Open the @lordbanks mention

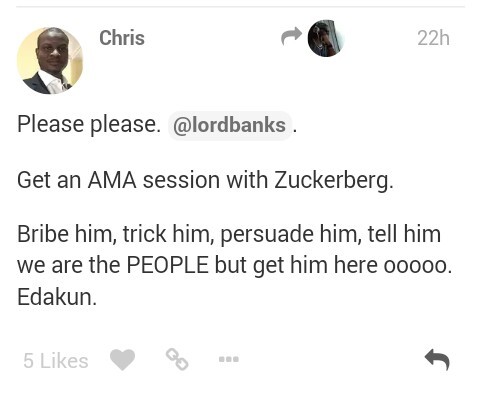click(229, 125)
